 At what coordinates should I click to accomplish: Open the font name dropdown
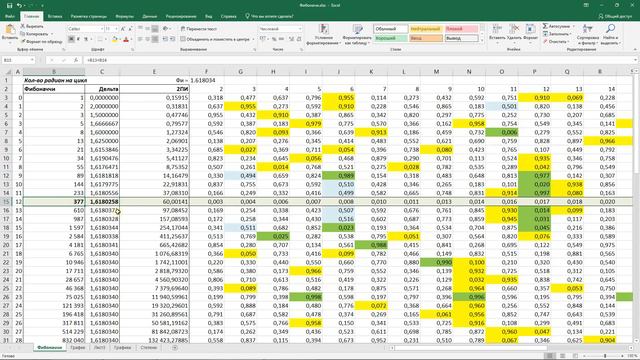pos(102,29)
